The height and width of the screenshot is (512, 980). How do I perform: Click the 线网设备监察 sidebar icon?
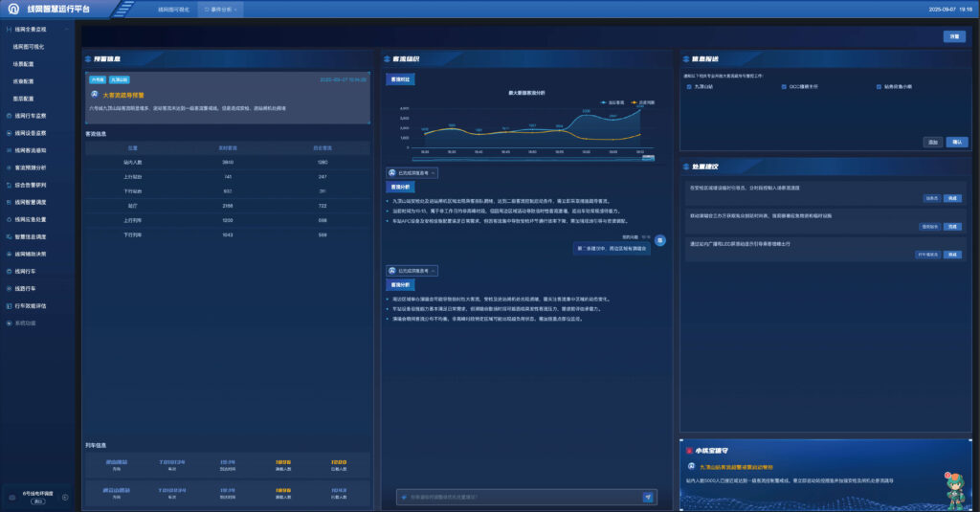coord(8,133)
